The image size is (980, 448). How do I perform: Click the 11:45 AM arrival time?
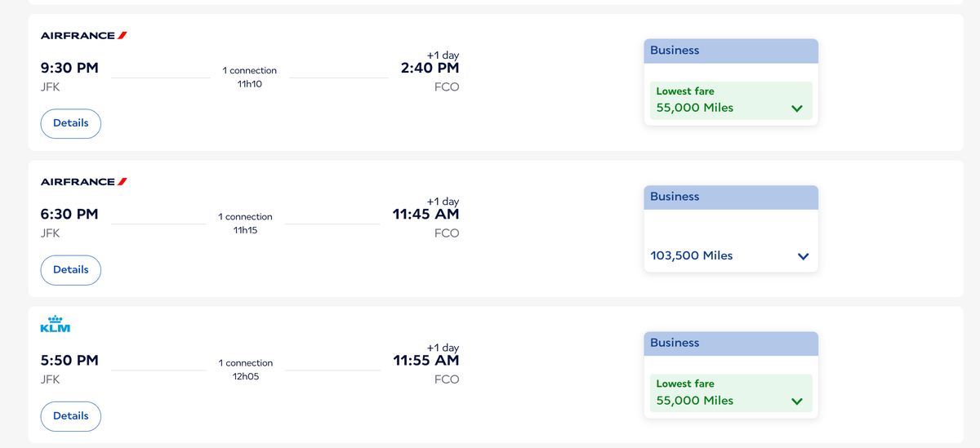(x=425, y=214)
